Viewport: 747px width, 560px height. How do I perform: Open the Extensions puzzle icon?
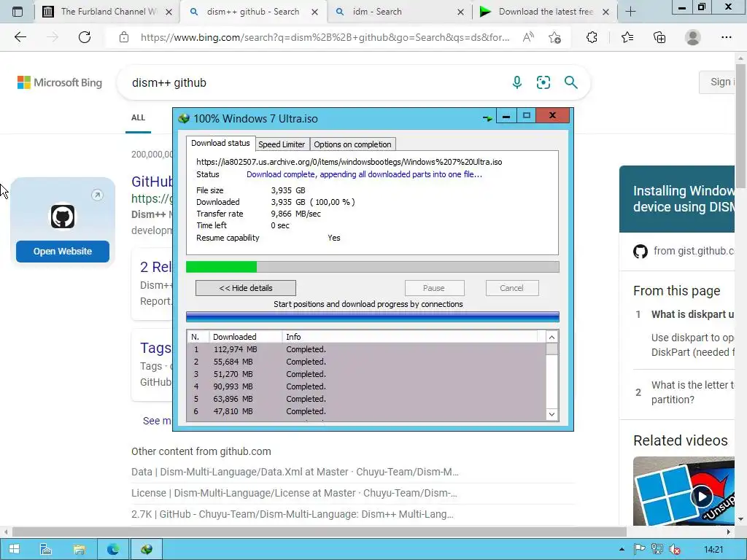click(592, 37)
